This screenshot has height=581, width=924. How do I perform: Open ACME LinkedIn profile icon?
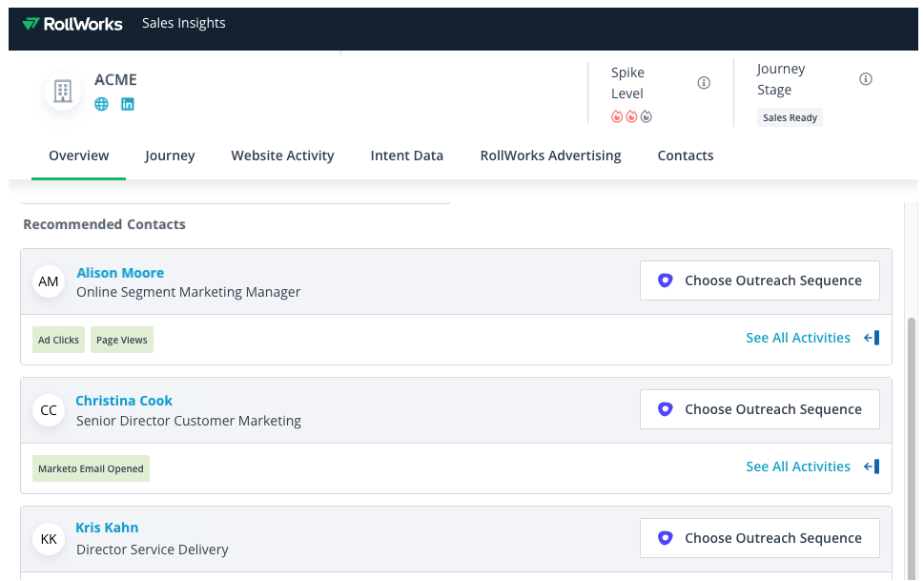(127, 104)
